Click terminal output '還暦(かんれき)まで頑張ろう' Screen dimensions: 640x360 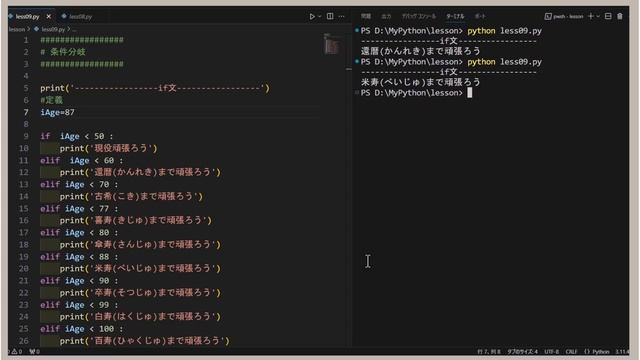[420, 51]
